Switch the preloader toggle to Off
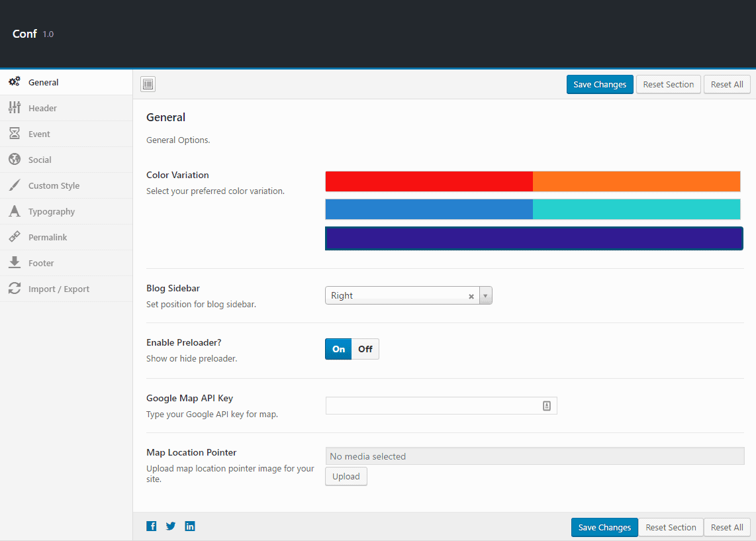Image resolution: width=756 pixels, height=541 pixels. tap(365, 349)
